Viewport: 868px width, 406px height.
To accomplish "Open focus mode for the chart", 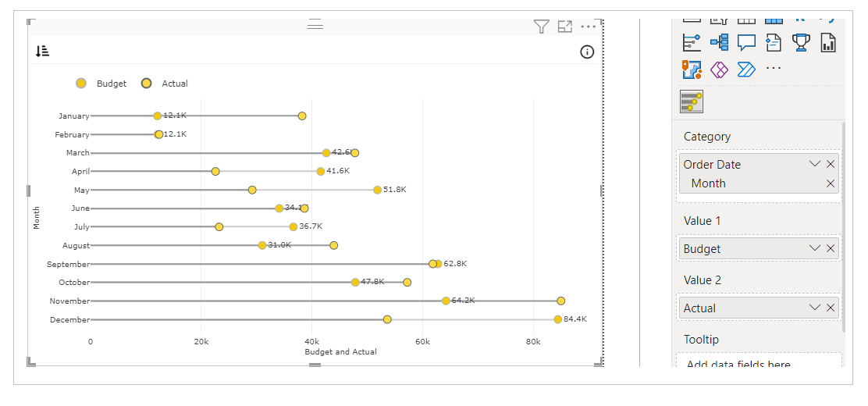I will pos(564,26).
